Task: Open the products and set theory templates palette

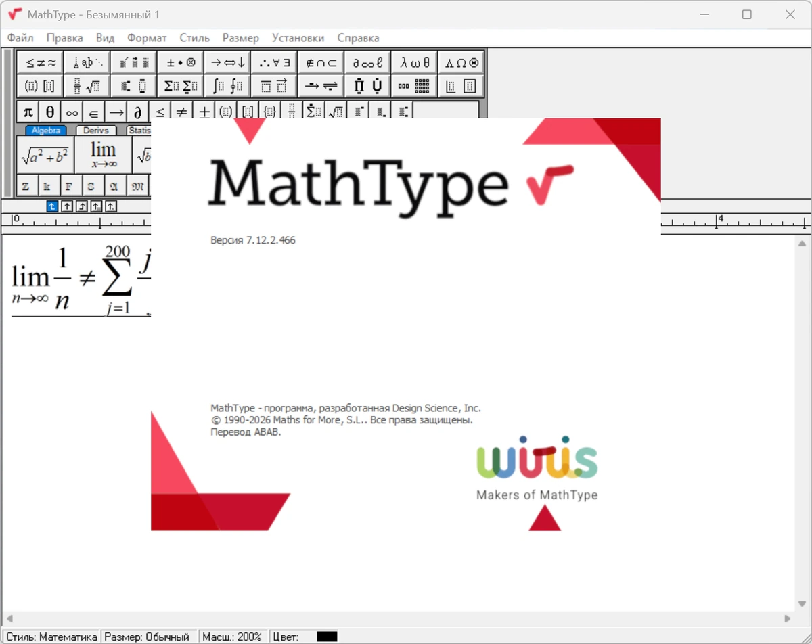Action: (x=367, y=86)
